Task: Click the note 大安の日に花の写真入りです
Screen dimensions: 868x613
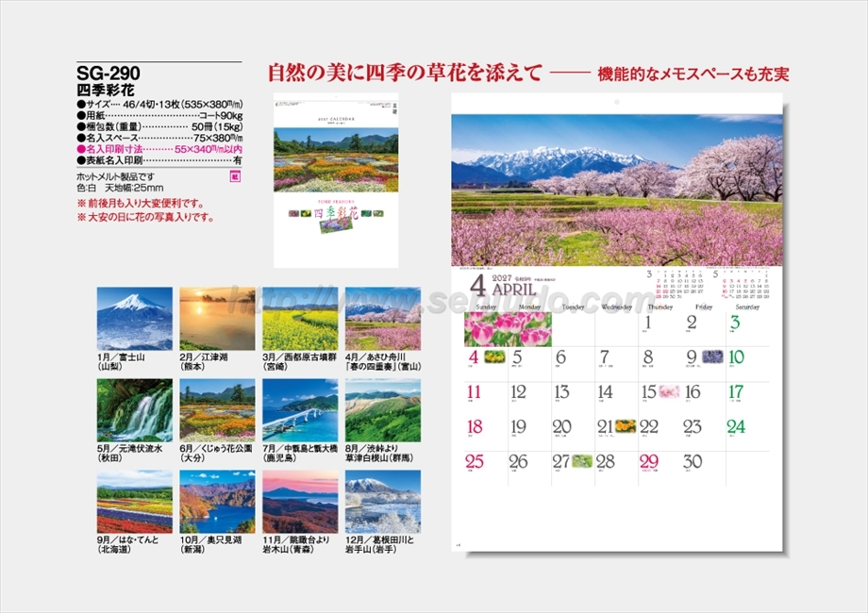Action: point(146,218)
